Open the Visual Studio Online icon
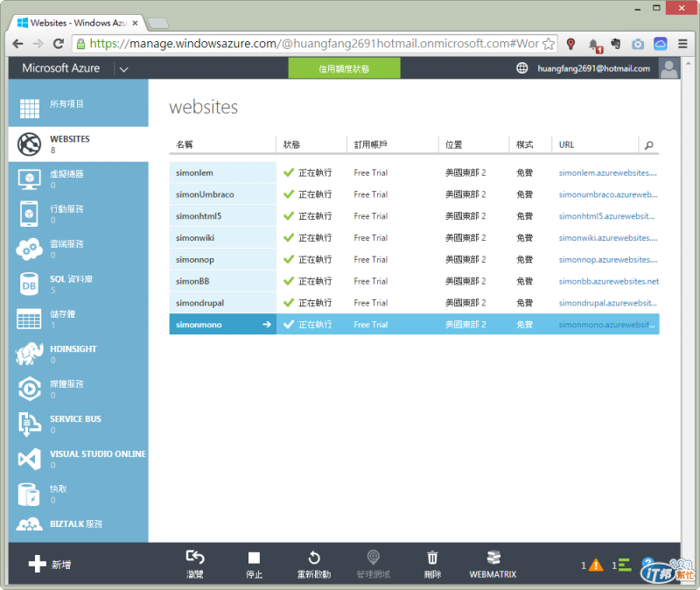 (x=30, y=459)
